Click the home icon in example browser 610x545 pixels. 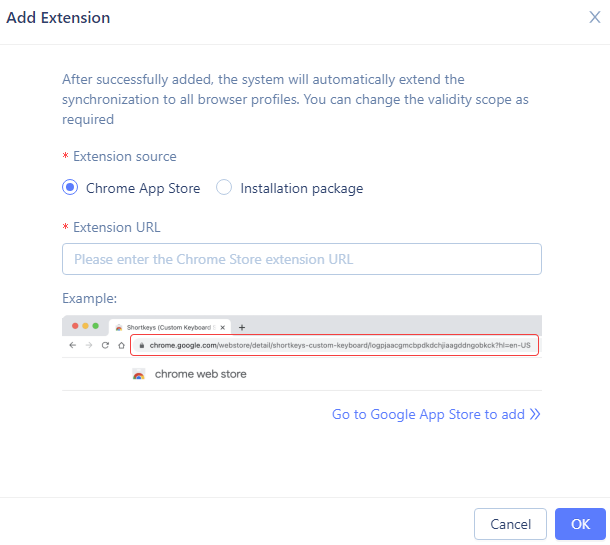tap(121, 345)
